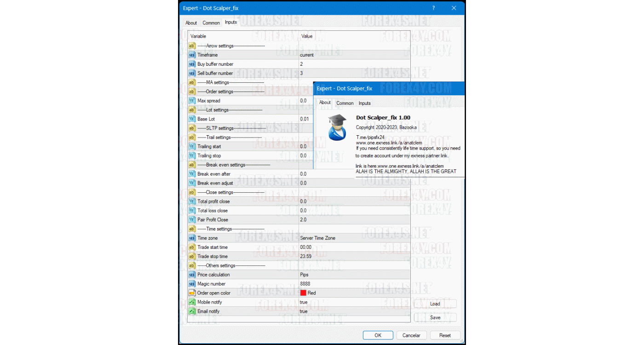Open the About tab in main dialog
This screenshot has width=644, height=345.
click(x=191, y=23)
